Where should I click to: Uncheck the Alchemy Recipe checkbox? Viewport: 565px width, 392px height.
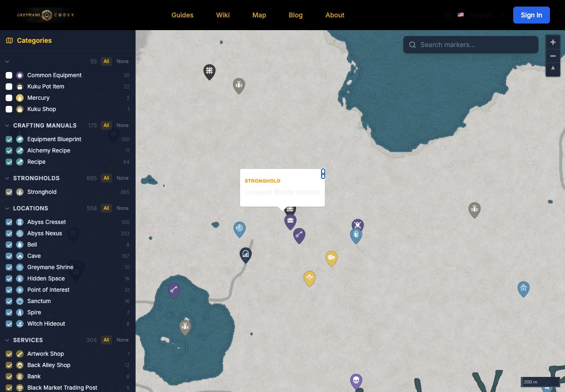(9, 151)
